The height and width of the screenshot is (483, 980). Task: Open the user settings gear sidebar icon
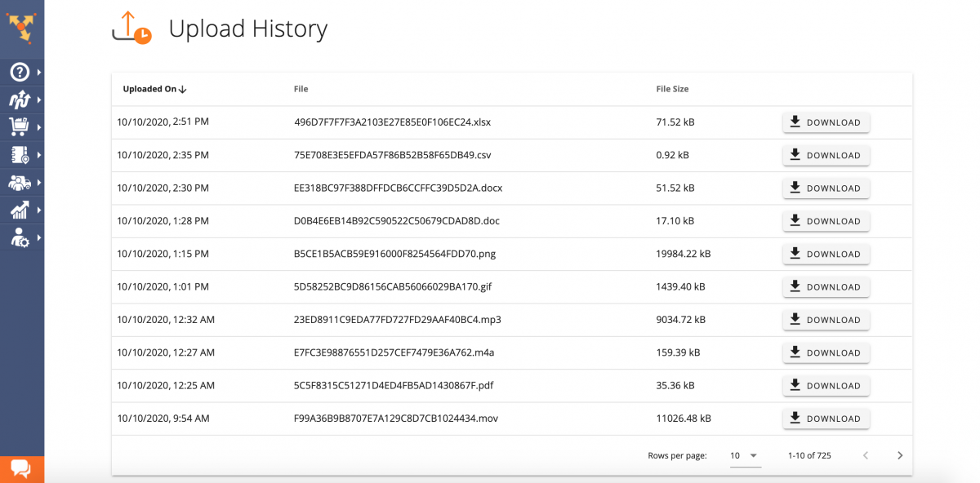(20, 237)
